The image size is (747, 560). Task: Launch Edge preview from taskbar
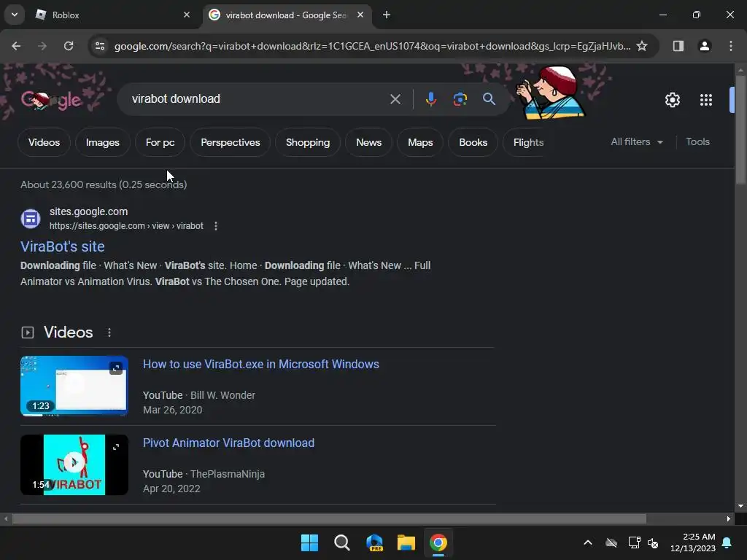(374, 542)
